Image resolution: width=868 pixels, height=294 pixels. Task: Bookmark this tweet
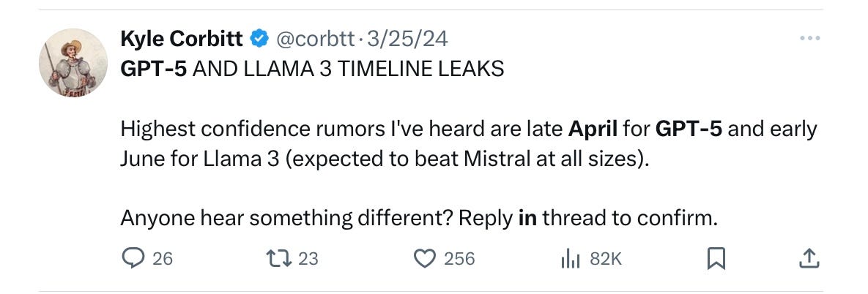pos(716,257)
